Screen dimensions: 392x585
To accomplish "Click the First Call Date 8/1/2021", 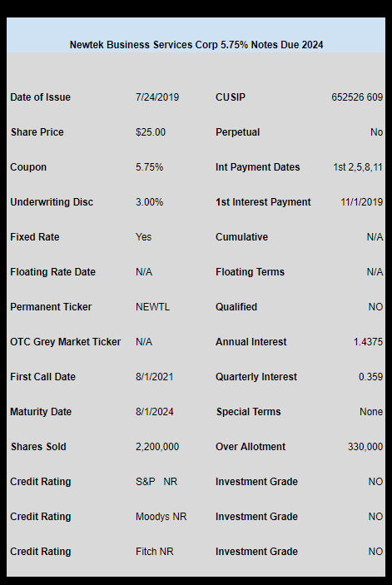I will click(155, 377).
